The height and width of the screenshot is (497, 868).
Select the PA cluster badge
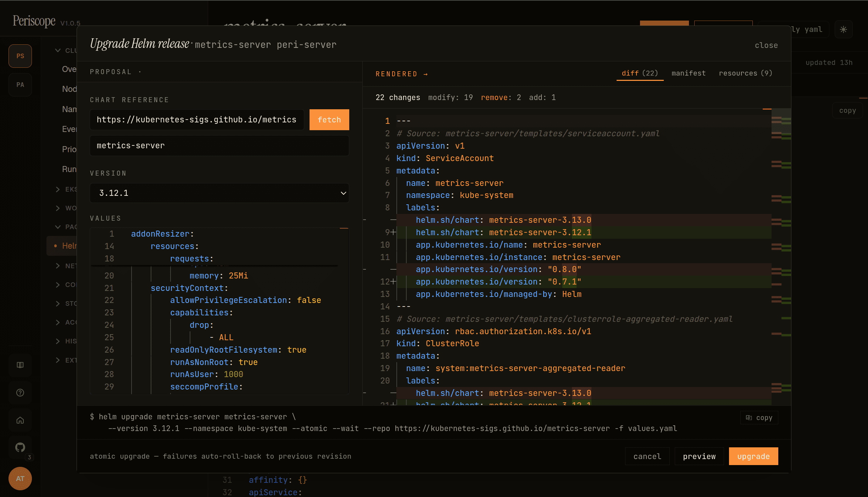[x=20, y=85]
